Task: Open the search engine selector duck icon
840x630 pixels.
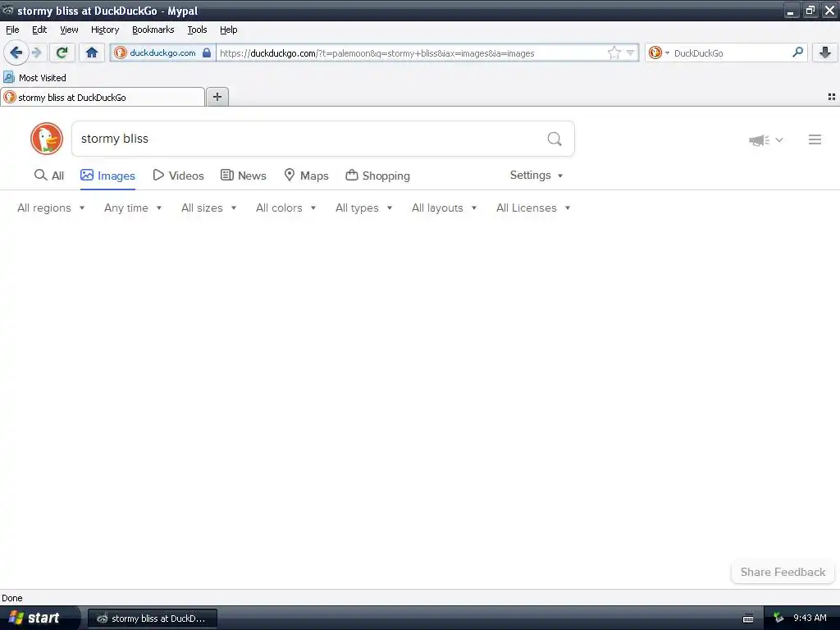Action: coord(659,52)
